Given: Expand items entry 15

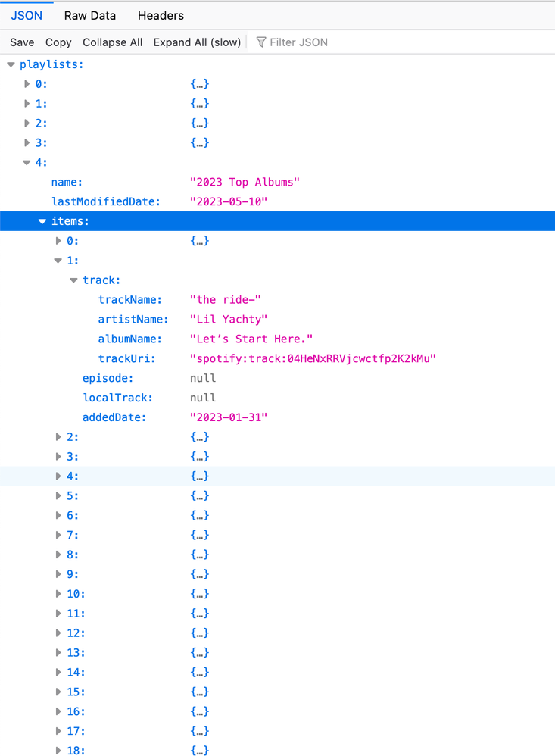Looking at the screenshot, I should pyautogui.click(x=58, y=692).
